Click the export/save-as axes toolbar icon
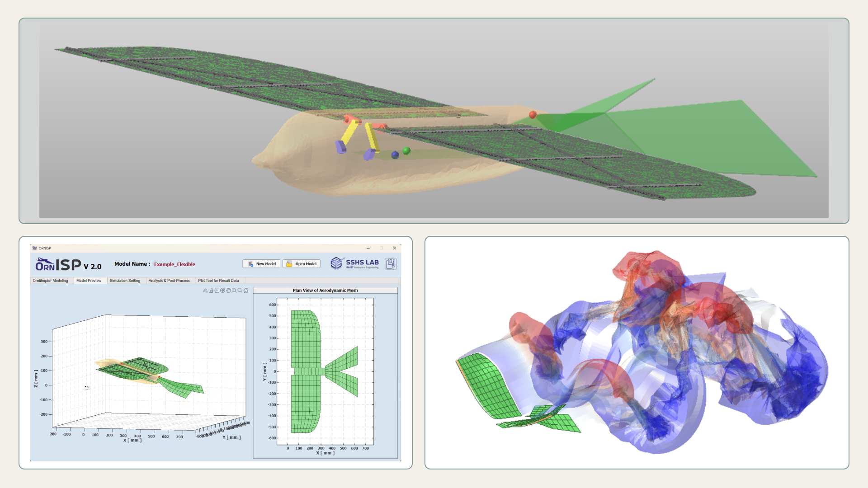The width and height of the screenshot is (868, 488). click(205, 291)
